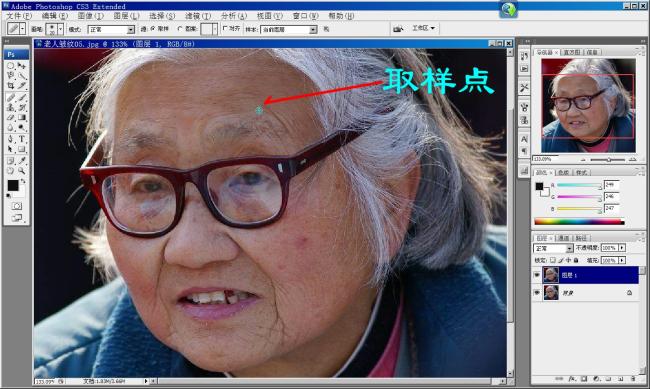Activate the Eraser tool
This screenshot has height=389, width=650.
[x=11, y=118]
